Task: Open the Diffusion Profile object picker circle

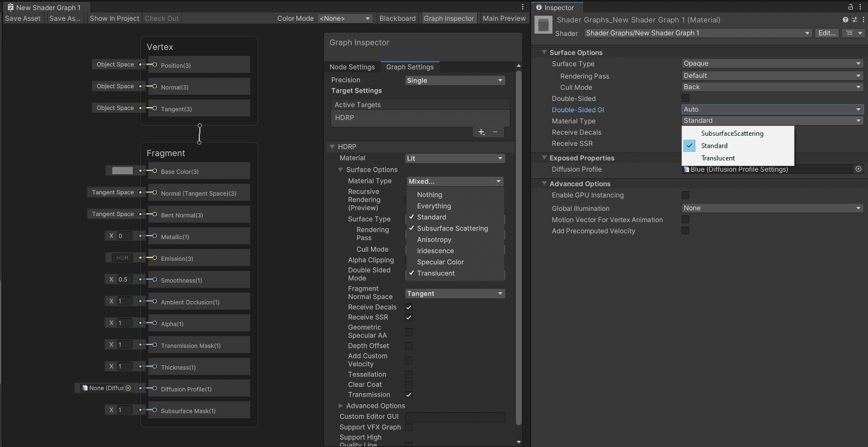Action: coord(858,169)
